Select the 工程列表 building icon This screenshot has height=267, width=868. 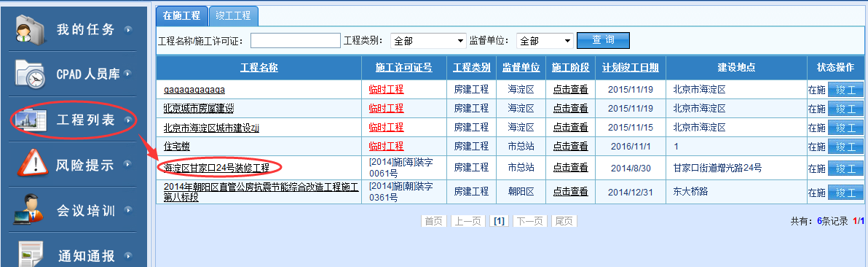pyautogui.click(x=29, y=120)
